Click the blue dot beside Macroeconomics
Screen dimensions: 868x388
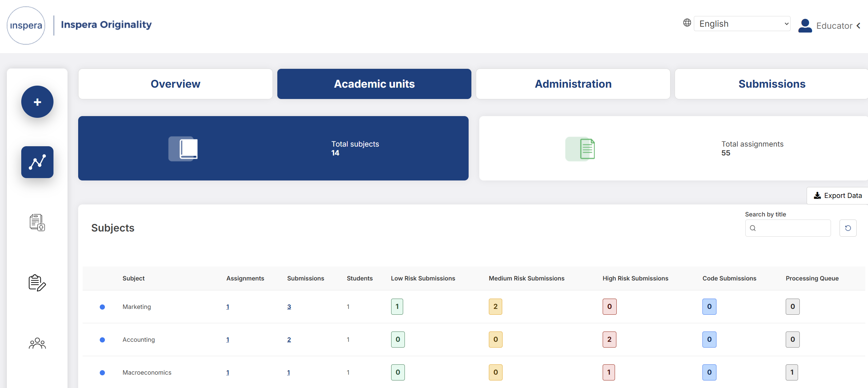pos(102,373)
